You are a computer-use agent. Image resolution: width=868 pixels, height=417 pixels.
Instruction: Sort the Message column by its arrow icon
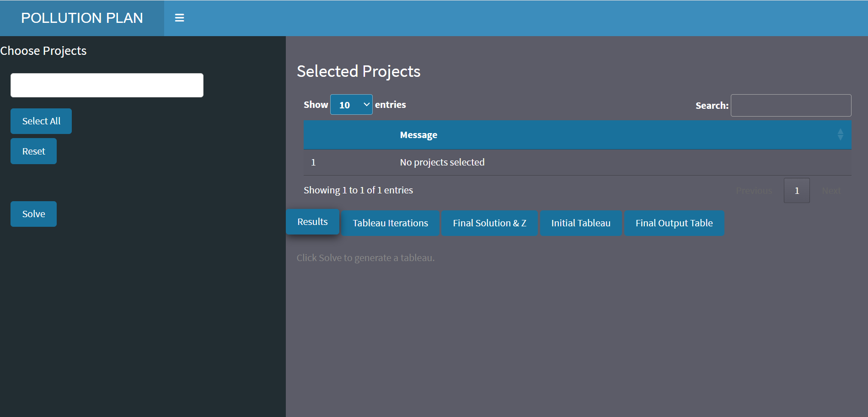click(x=841, y=134)
